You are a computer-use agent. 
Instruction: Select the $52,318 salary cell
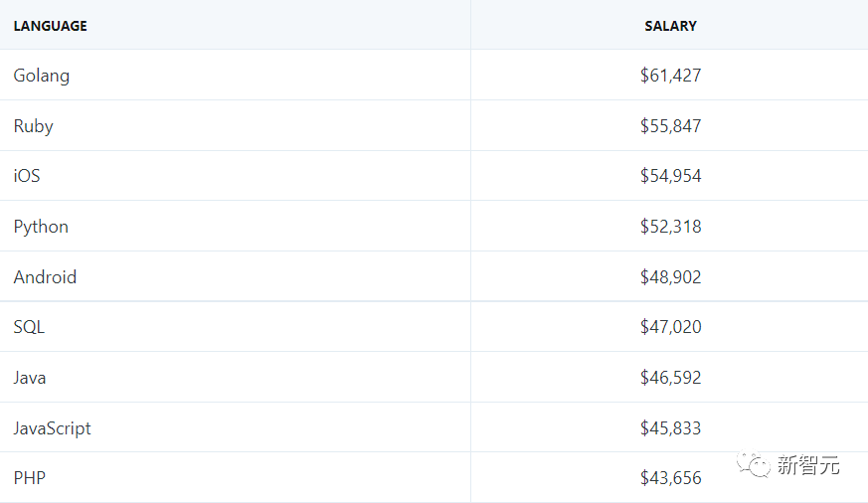point(670,227)
